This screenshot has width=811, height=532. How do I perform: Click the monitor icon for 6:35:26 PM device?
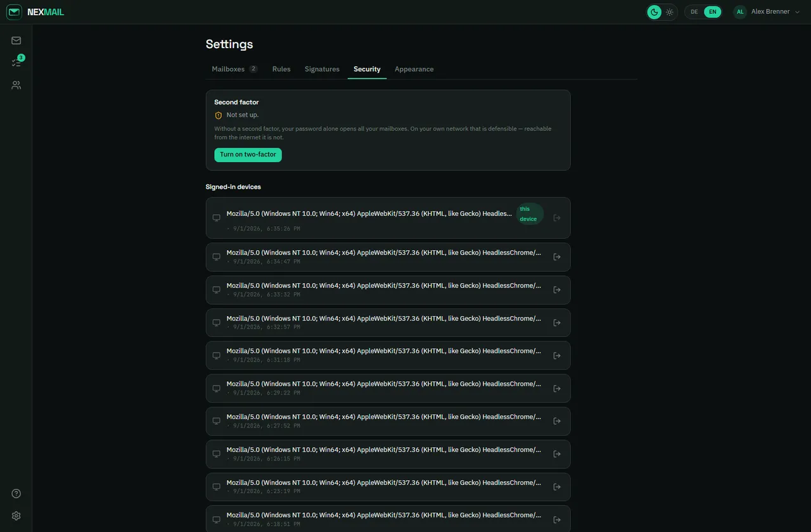pyautogui.click(x=216, y=218)
